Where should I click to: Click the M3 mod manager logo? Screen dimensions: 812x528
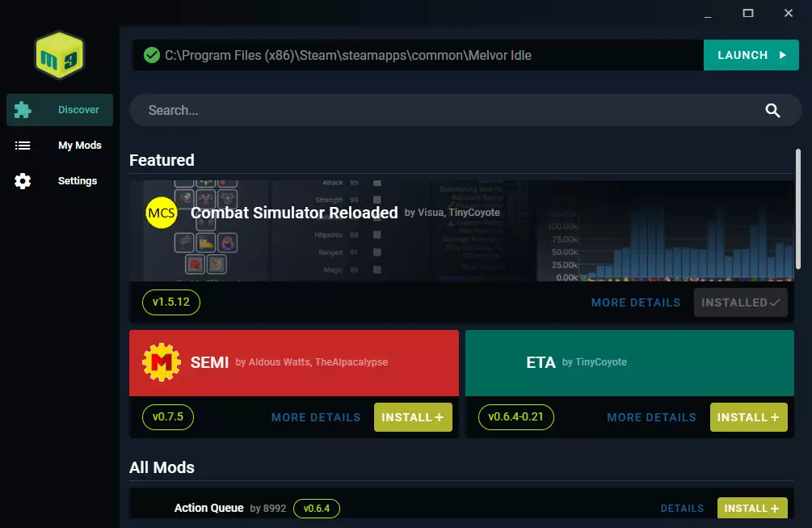pyautogui.click(x=60, y=55)
